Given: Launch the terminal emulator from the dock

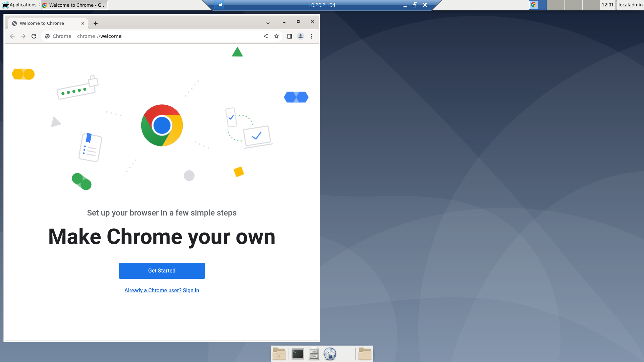Looking at the screenshot, I should (x=298, y=354).
